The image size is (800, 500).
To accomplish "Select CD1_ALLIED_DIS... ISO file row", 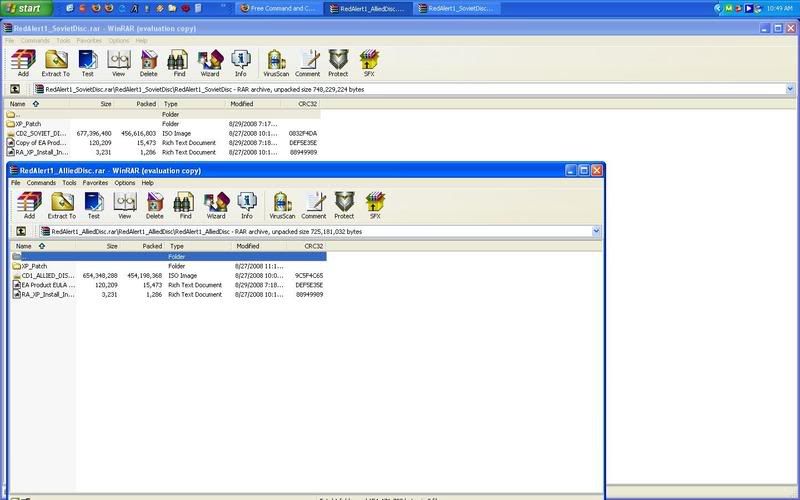I will (x=169, y=276).
